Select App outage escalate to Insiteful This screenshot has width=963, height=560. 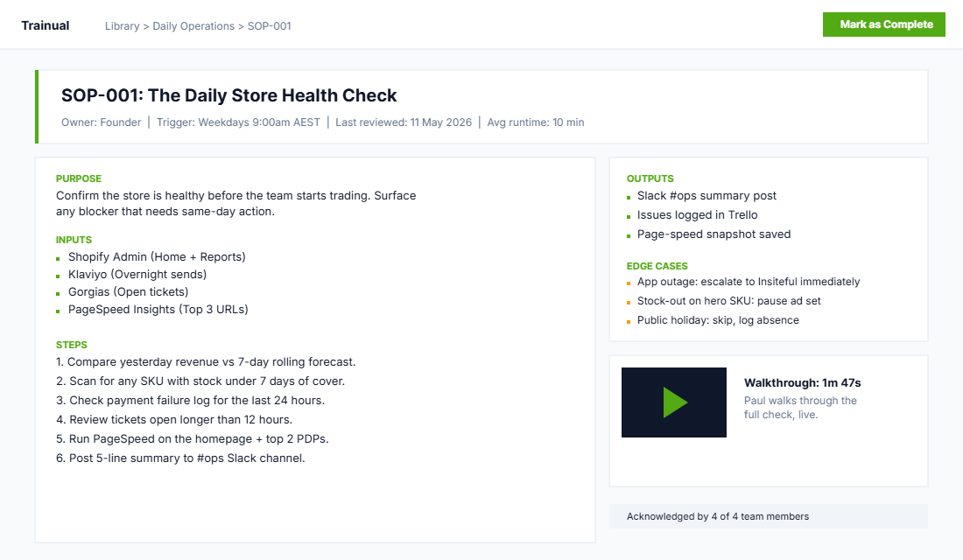click(x=748, y=282)
